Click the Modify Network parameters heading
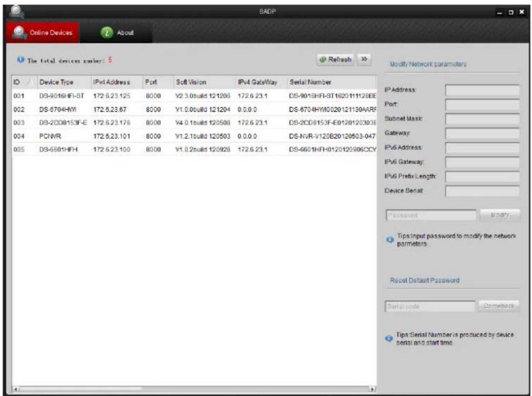The width and height of the screenshot is (532, 396). (428, 64)
